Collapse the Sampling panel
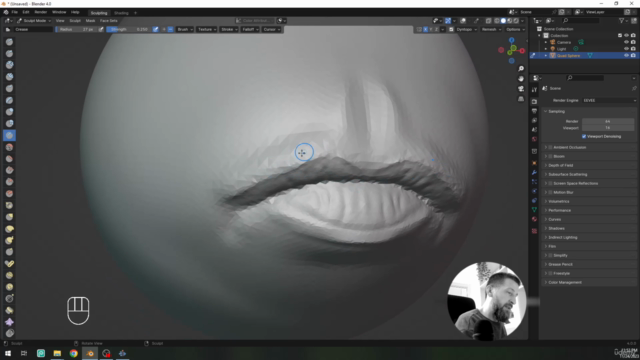 [x=556, y=111]
